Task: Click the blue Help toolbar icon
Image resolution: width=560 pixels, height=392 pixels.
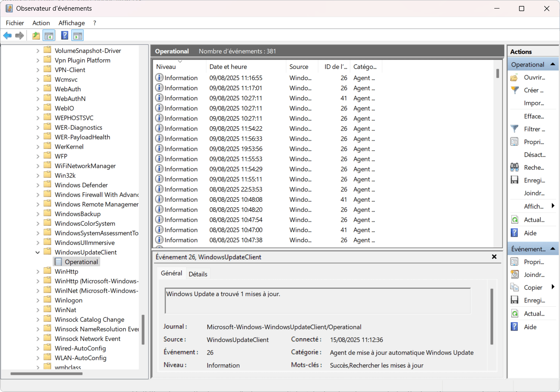Action: [65, 35]
